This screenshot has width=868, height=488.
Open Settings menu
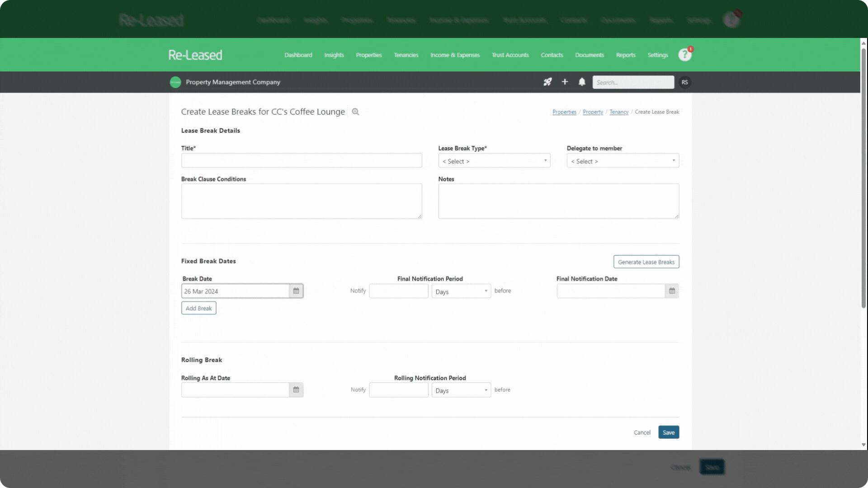pos(657,55)
